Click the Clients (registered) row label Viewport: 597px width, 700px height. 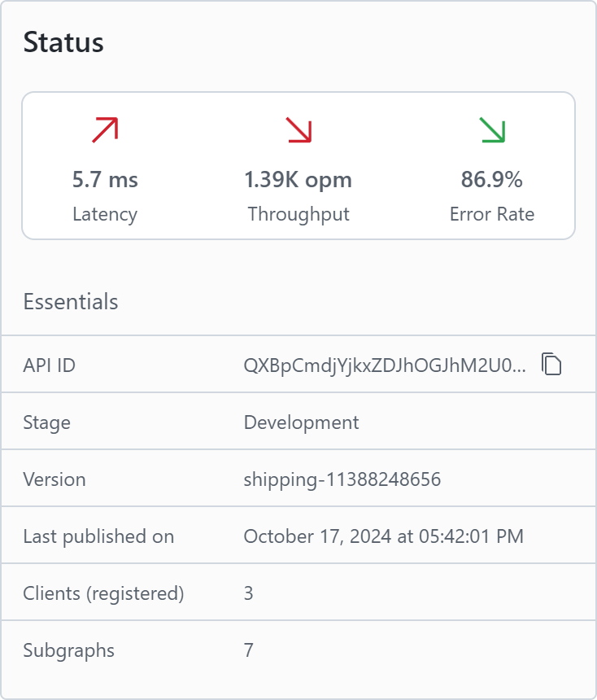click(x=103, y=593)
